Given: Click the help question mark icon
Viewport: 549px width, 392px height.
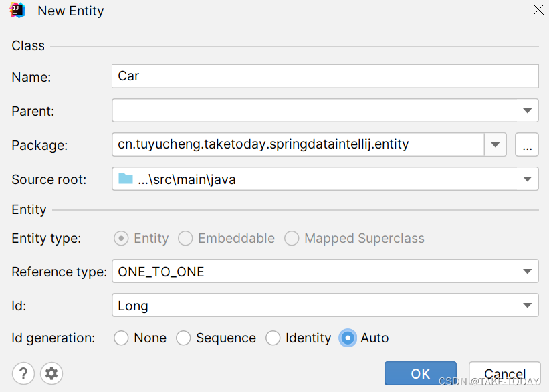Looking at the screenshot, I should click(23, 373).
